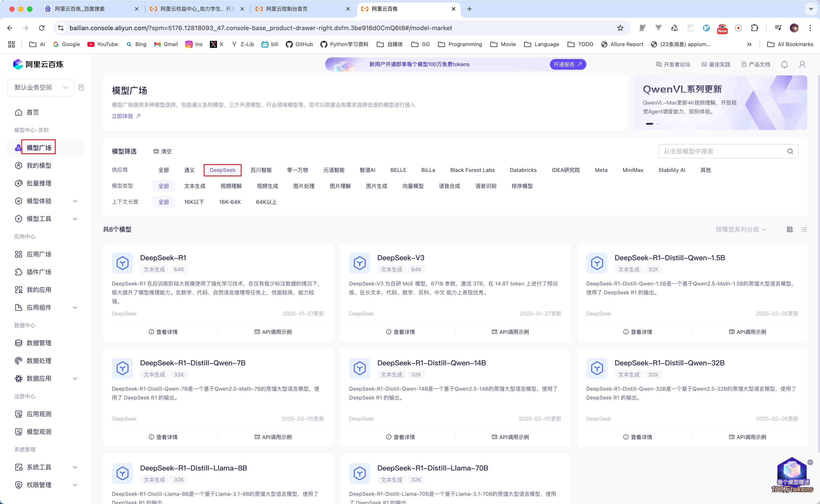Select the 百川智能 supplier filter
The width and height of the screenshot is (820, 504).
pos(261,170)
